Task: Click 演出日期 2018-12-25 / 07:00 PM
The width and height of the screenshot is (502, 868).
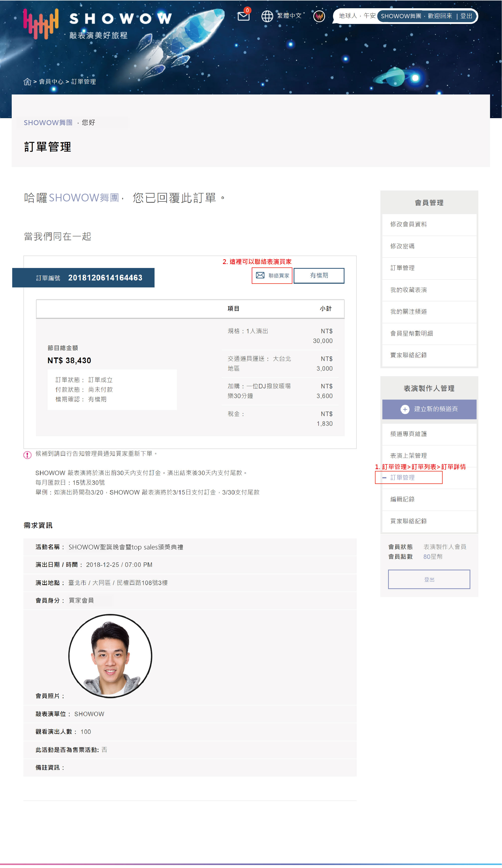Action: [x=119, y=565]
